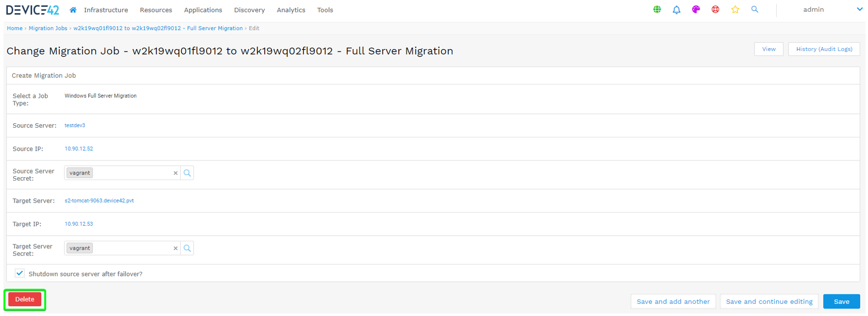This screenshot has height=316, width=868.
Task: Click the color palette theme icon
Action: click(696, 9)
